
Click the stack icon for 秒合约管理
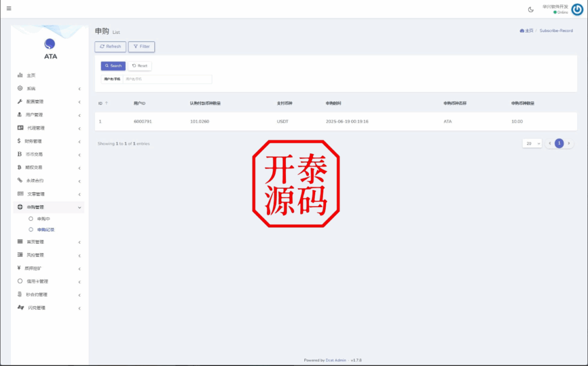pos(20,294)
